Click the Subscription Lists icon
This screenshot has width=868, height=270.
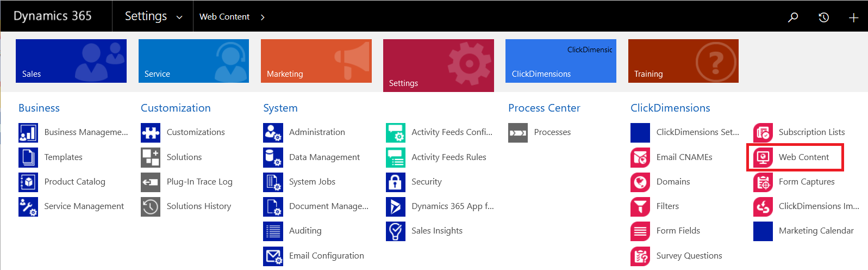763,132
